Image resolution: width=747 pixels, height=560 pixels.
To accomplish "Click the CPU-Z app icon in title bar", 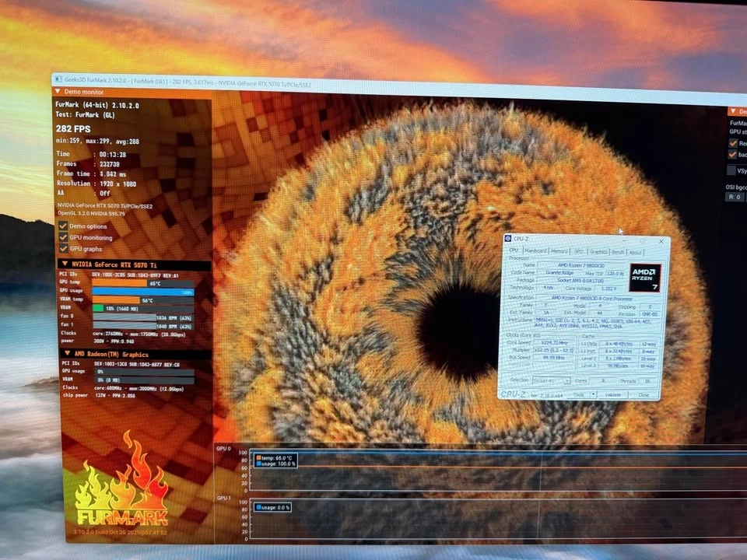I will click(508, 237).
